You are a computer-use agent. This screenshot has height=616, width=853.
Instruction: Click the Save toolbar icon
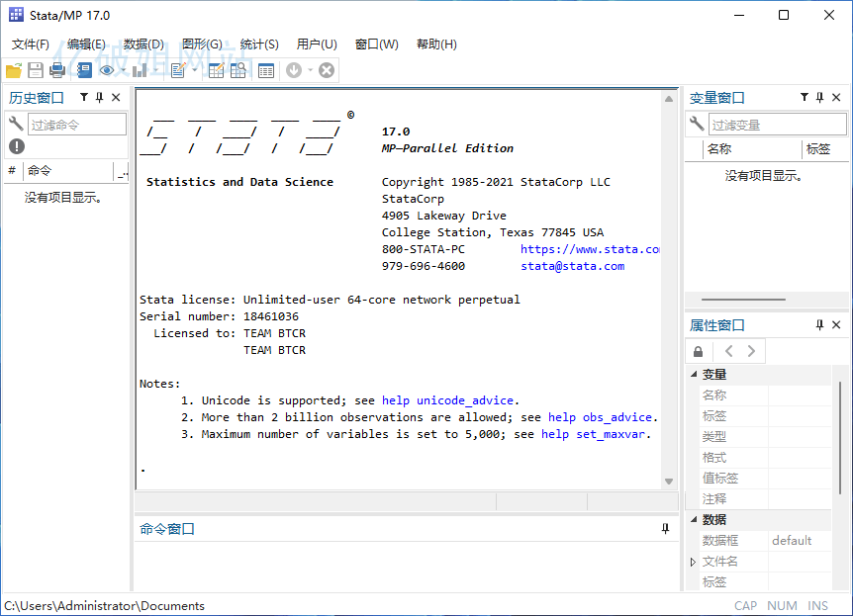(x=36, y=69)
